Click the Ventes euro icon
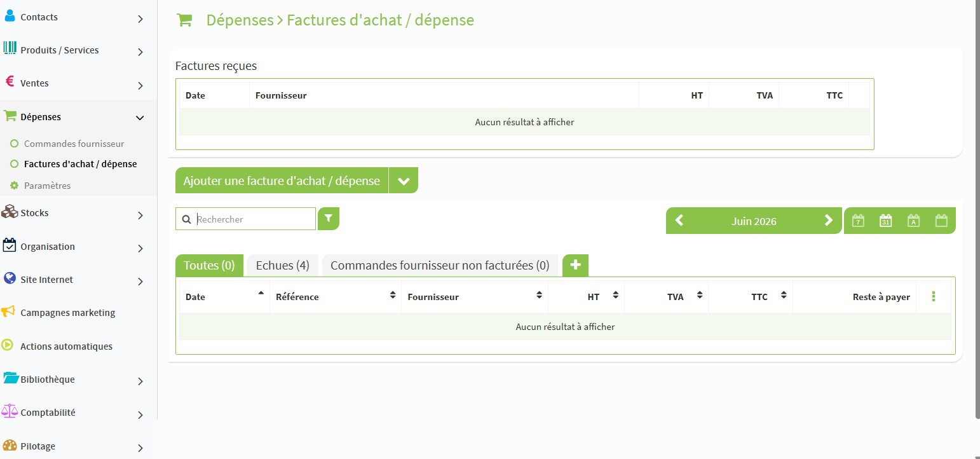This screenshot has height=459, width=980. (x=10, y=81)
